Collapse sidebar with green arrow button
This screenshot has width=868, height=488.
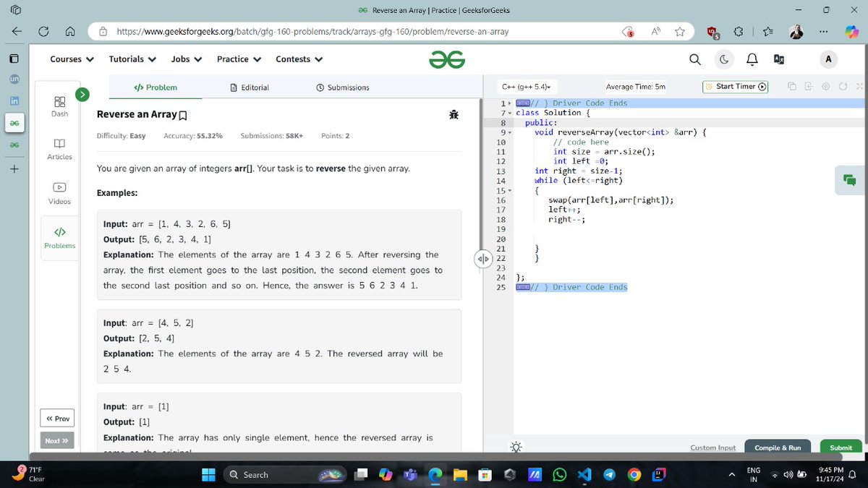click(x=82, y=93)
